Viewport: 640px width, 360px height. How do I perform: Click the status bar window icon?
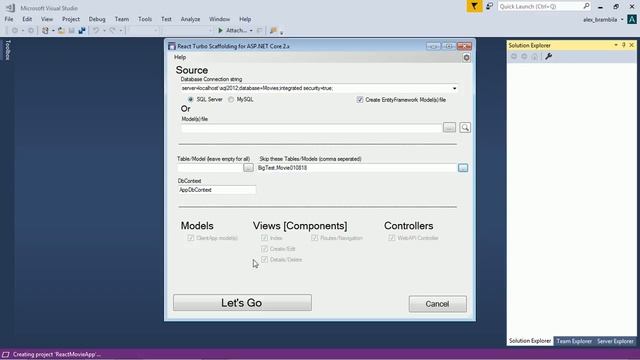pos(5,354)
